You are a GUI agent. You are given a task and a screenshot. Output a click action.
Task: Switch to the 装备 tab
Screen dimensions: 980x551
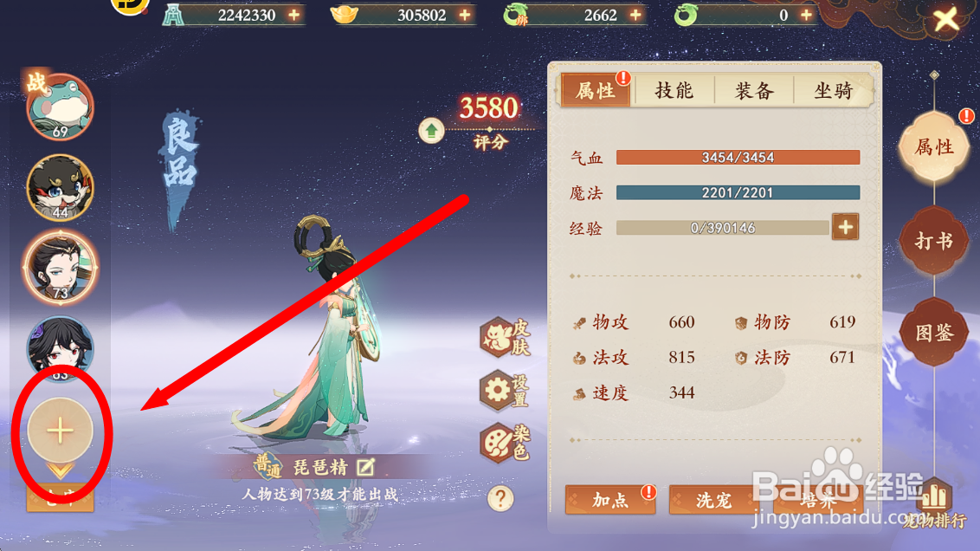coord(754,91)
